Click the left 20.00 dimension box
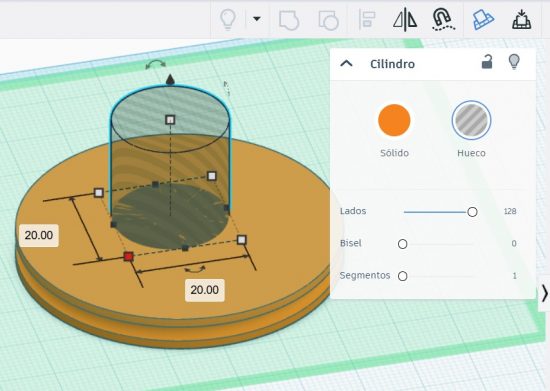This screenshot has width=550, height=391. (x=39, y=235)
